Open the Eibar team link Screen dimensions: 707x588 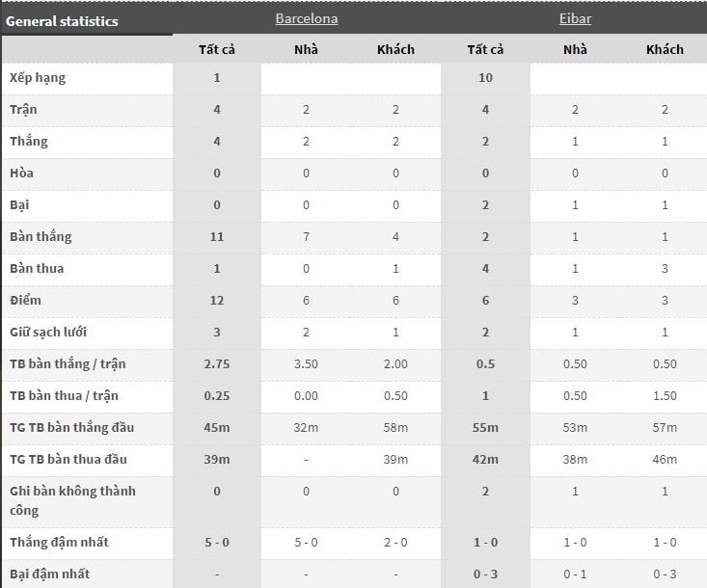click(x=575, y=18)
